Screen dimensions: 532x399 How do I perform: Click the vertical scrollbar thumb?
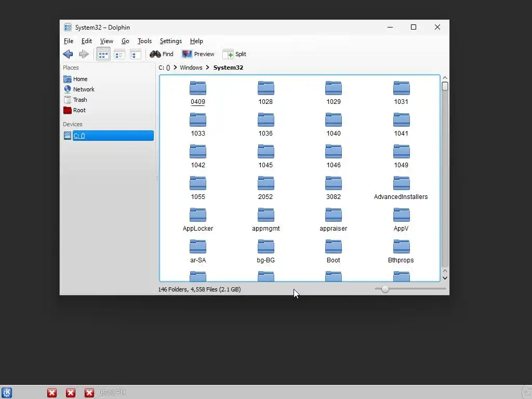coord(445,86)
